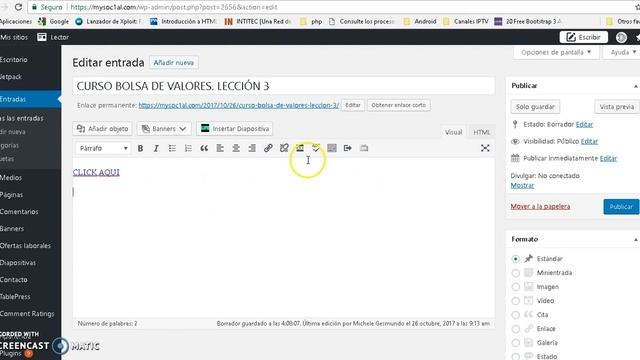Click the CLICK AQUI link in editor
Viewport: 640px width, 360px height.
pyautogui.click(x=96, y=172)
